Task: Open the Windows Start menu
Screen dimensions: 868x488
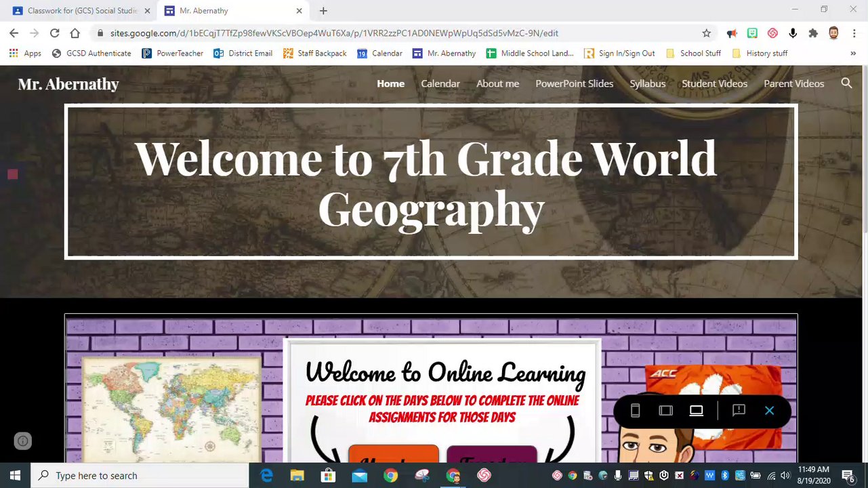Action: coord(16,475)
